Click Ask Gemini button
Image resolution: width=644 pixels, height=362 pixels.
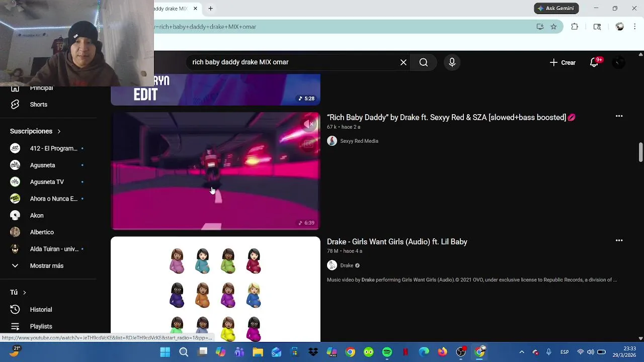point(556,8)
